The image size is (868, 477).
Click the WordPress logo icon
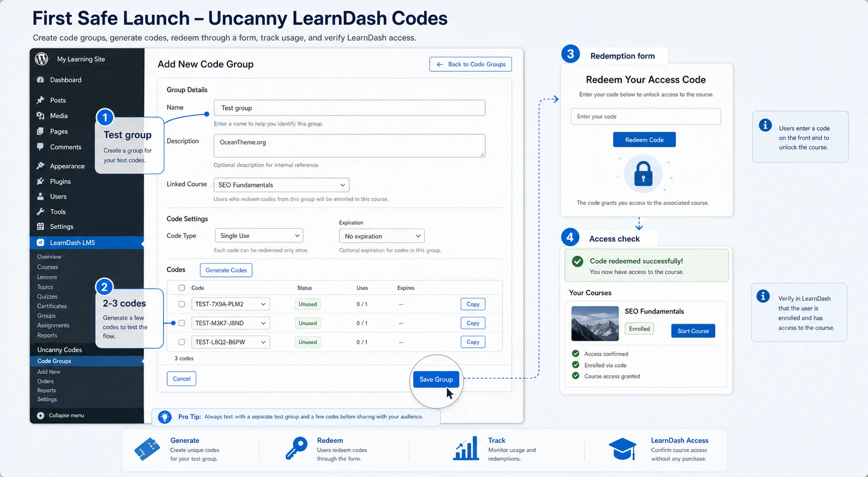42,59
